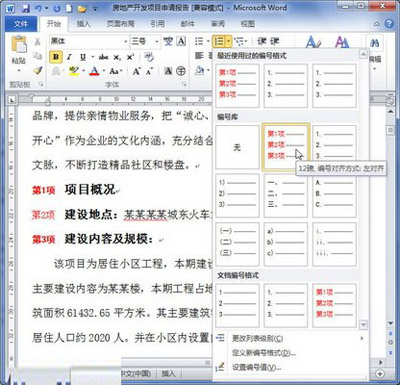This screenshot has width=400, height=385.
Task: Click the bullets list icon
Action: pyautogui.click(x=199, y=41)
